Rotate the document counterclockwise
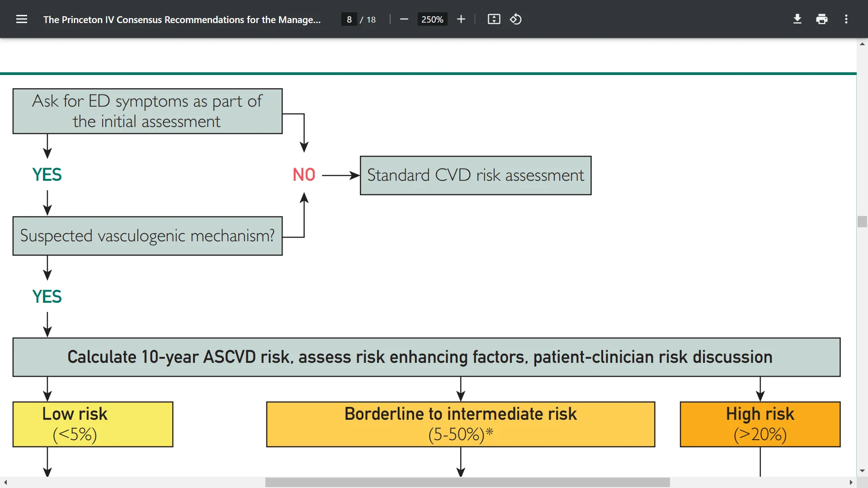Image resolution: width=868 pixels, height=488 pixels. tap(516, 19)
